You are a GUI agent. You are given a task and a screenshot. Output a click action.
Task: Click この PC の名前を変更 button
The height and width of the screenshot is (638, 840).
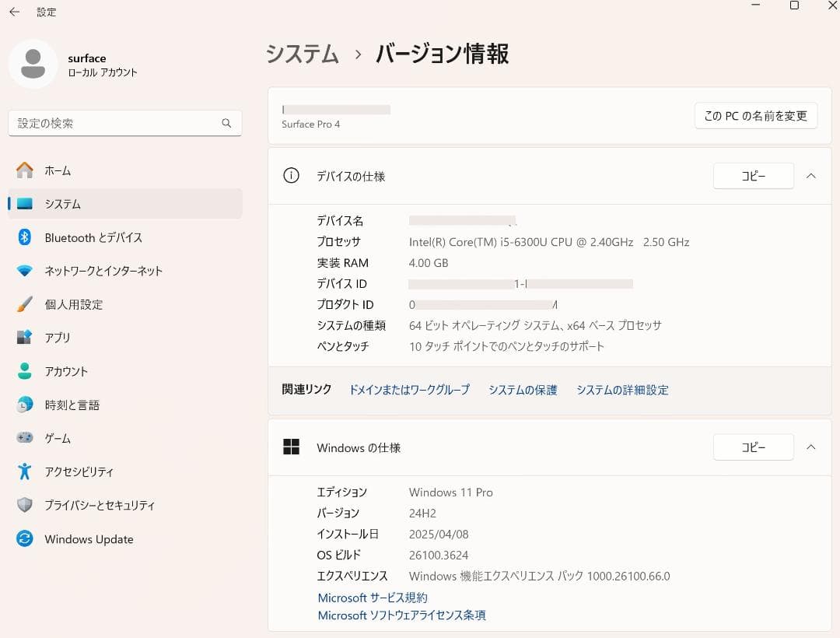(756, 116)
